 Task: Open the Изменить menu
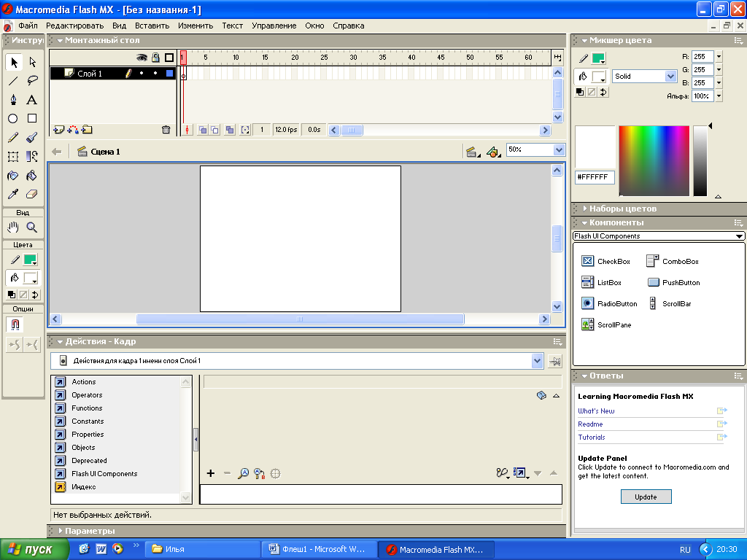tap(196, 26)
